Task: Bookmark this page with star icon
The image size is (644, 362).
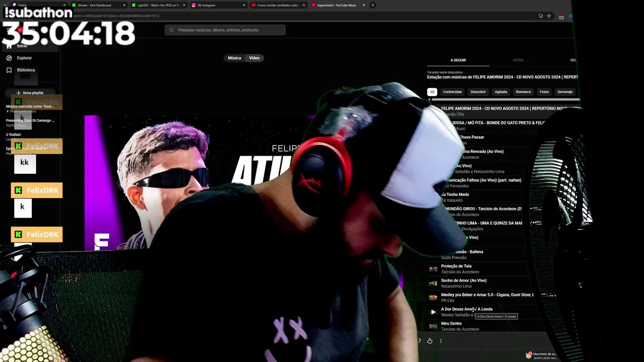Action: tap(549, 16)
